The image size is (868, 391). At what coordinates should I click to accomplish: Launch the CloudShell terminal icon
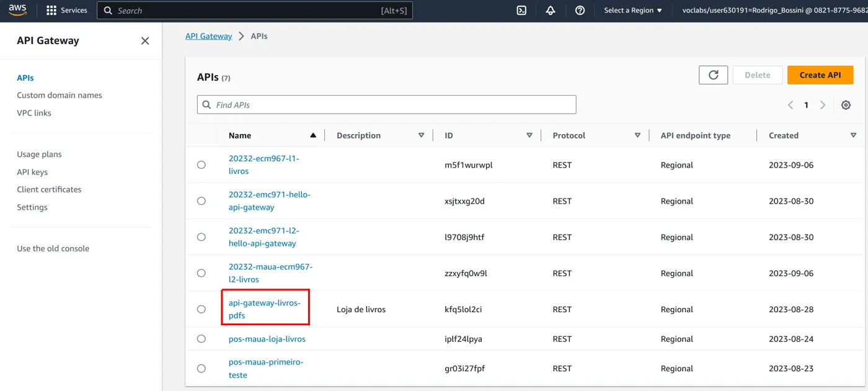click(x=521, y=11)
